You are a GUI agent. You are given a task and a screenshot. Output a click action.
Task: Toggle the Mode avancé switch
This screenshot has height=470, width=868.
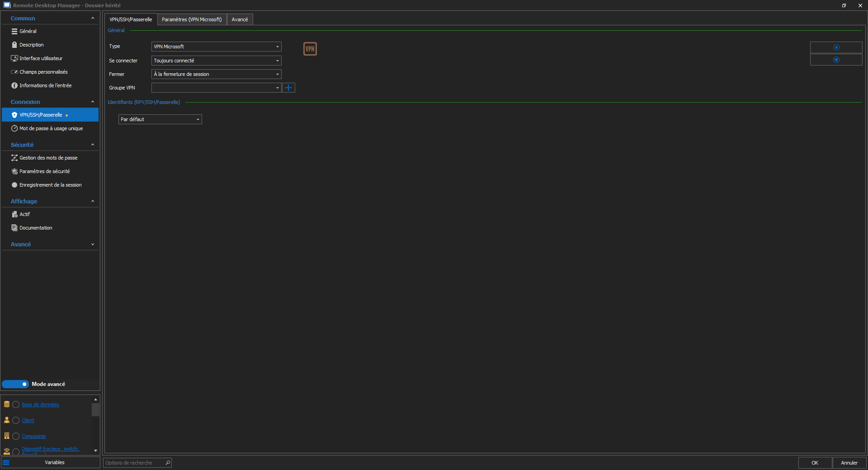[x=15, y=384]
